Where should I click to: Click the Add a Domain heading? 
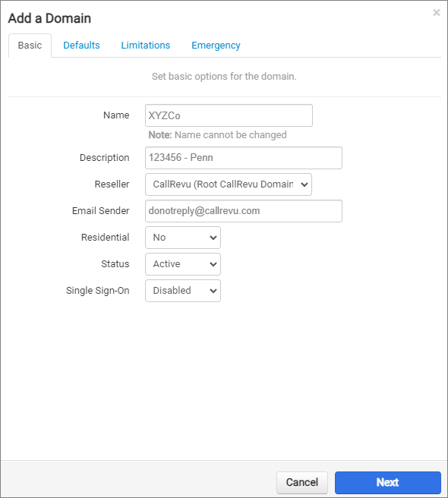coord(49,18)
